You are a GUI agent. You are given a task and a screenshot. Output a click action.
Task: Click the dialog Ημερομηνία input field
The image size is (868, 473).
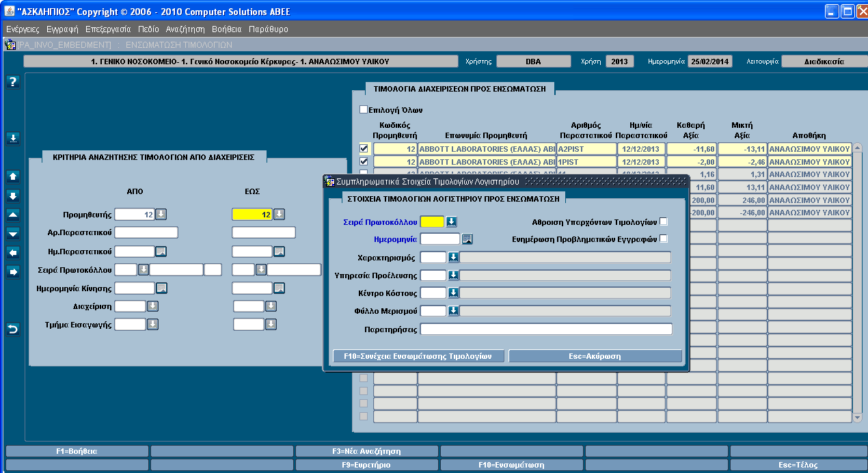click(x=440, y=239)
